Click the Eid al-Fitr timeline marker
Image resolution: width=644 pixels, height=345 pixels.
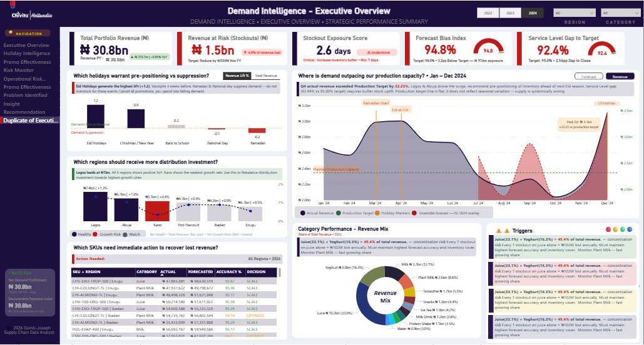tap(401, 110)
